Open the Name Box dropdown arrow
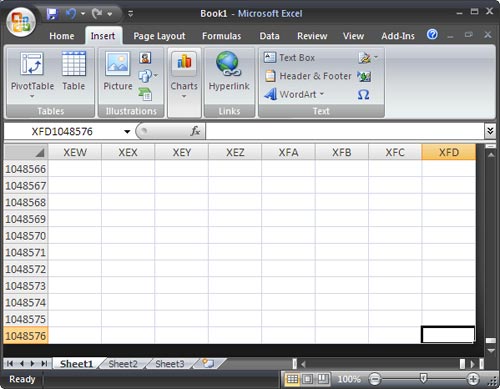The width and height of the screenshot is (500, 389). point(127,132)
